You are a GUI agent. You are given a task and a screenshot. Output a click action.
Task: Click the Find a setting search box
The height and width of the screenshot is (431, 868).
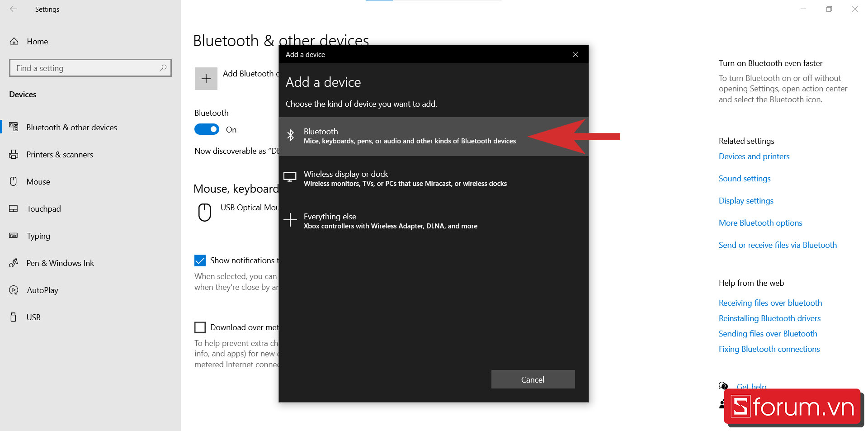tap(86, 68)
